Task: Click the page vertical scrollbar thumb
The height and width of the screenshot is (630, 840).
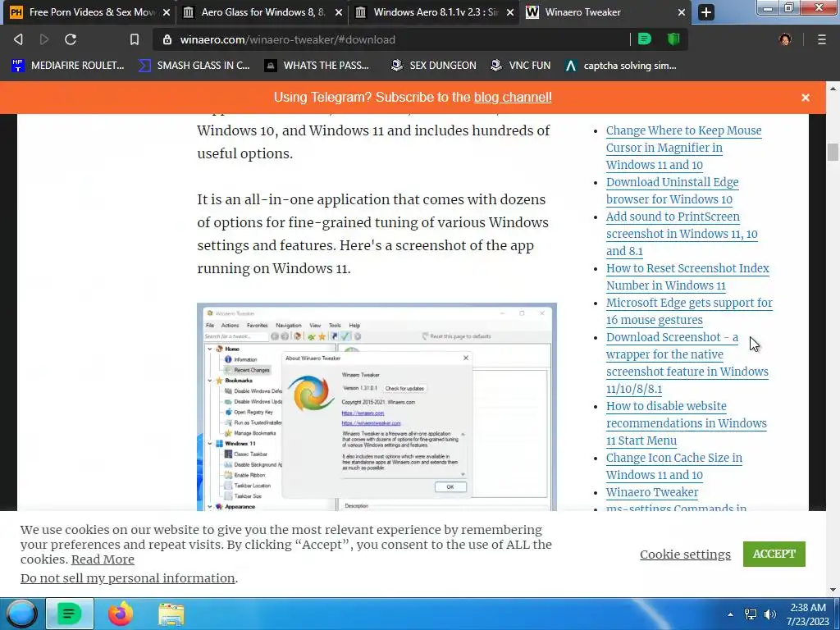Action: click(x=833, y=152)
